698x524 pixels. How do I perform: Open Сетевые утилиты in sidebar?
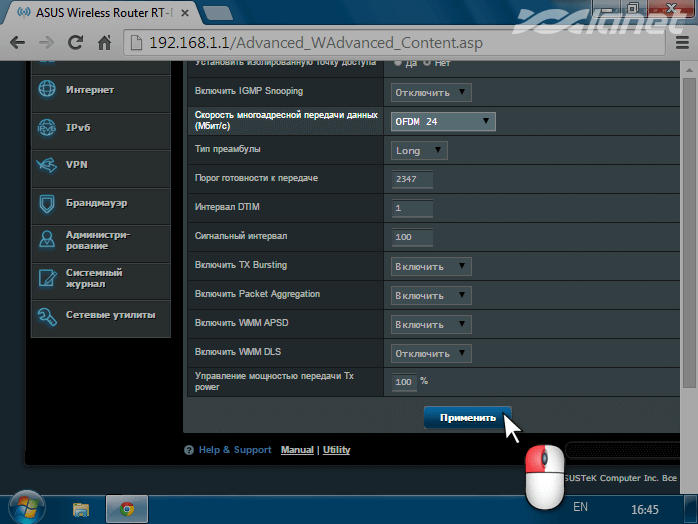[110, 315]
